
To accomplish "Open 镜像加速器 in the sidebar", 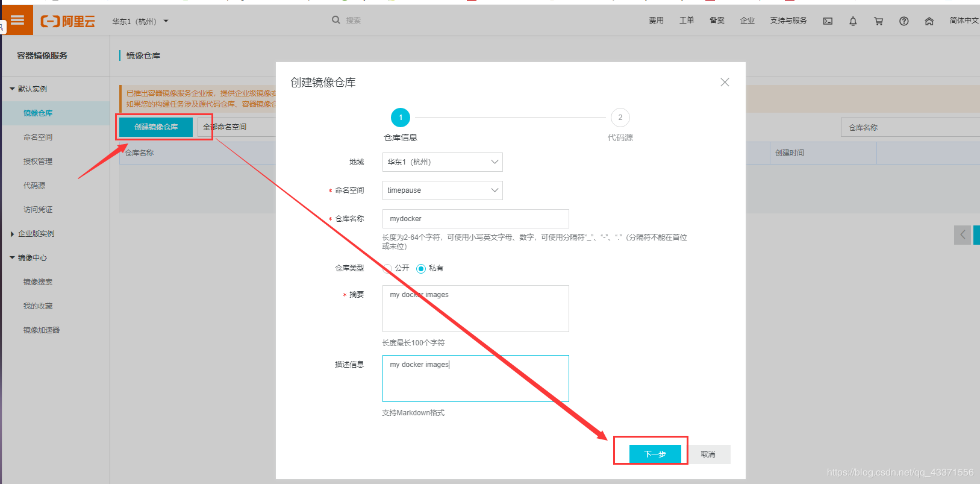I will click(x=42, y=330).
